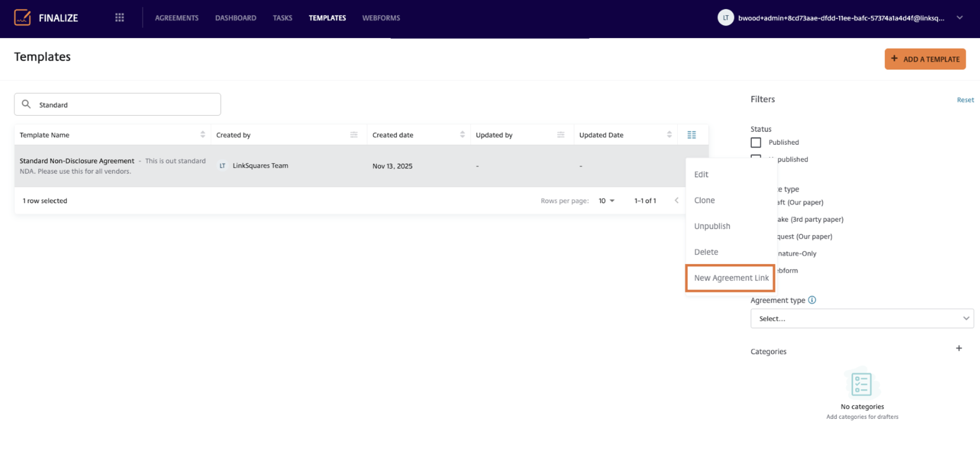The height and width of the screenshot is (470, 980).
Task: Open Created by column filter icon
Action: coord(354,135)
